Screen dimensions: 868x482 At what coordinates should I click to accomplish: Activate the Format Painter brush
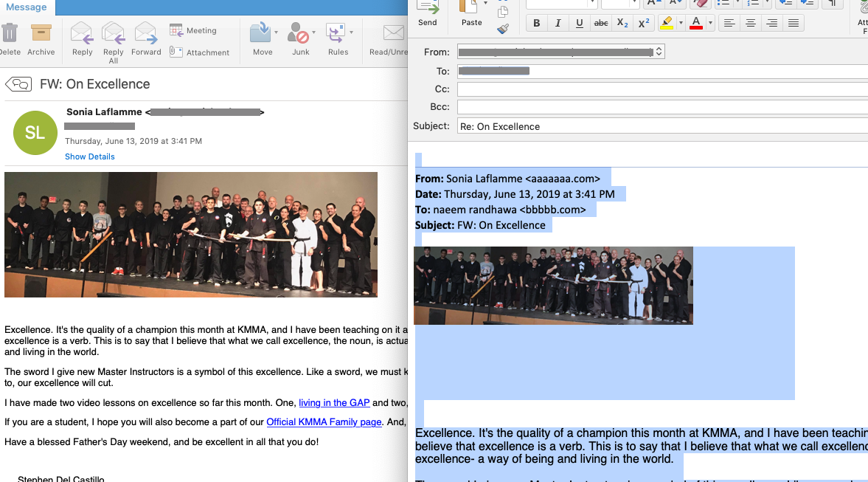click(x=503, y=29)
